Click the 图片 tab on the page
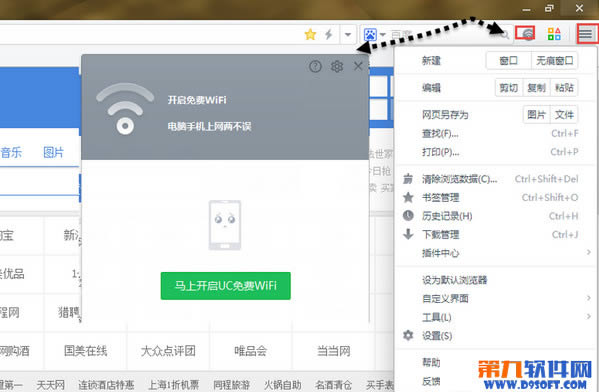 [x=53, y=152]
